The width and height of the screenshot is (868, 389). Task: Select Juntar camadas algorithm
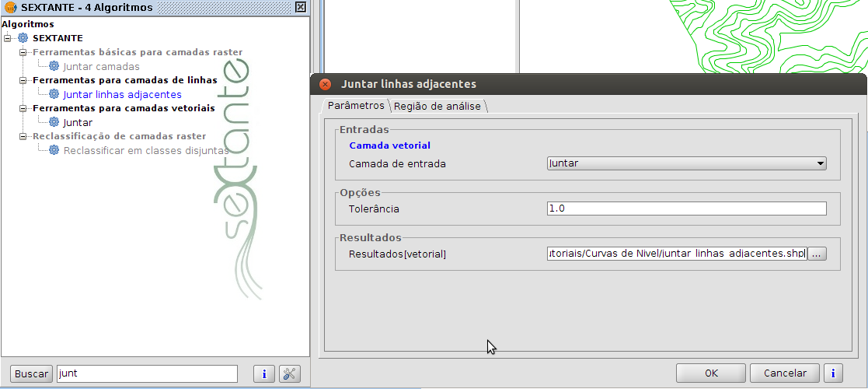pyautogui.click(x=101, y=66)
